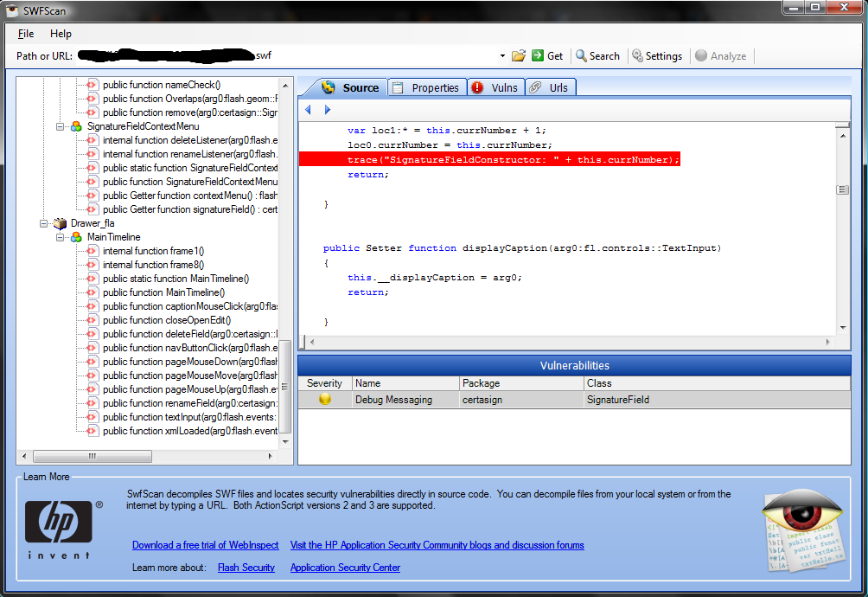Open the Application Security Center link

[x=345, y=568]
